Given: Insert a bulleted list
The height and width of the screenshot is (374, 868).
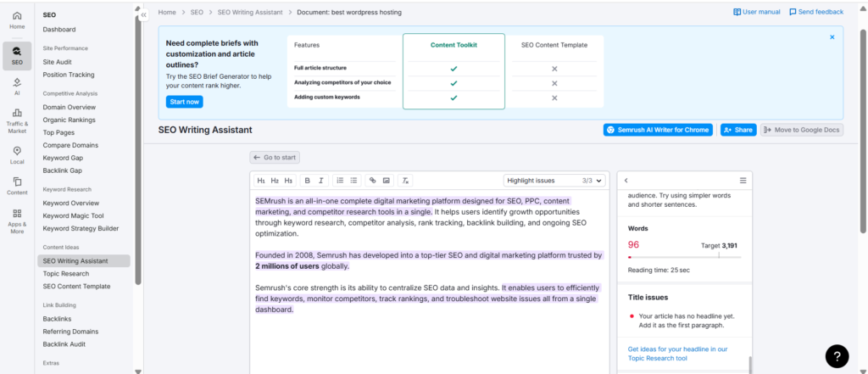Looking at the screenshot, I should 353,180.
